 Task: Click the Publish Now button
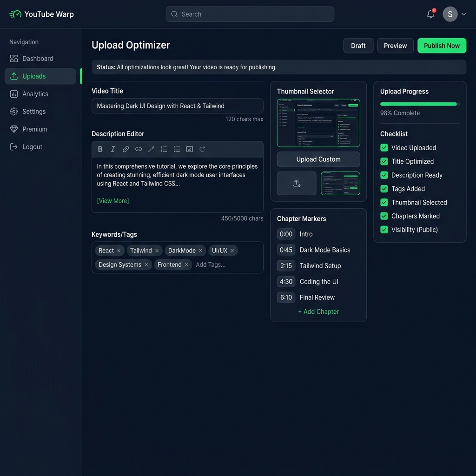(442, 46)
